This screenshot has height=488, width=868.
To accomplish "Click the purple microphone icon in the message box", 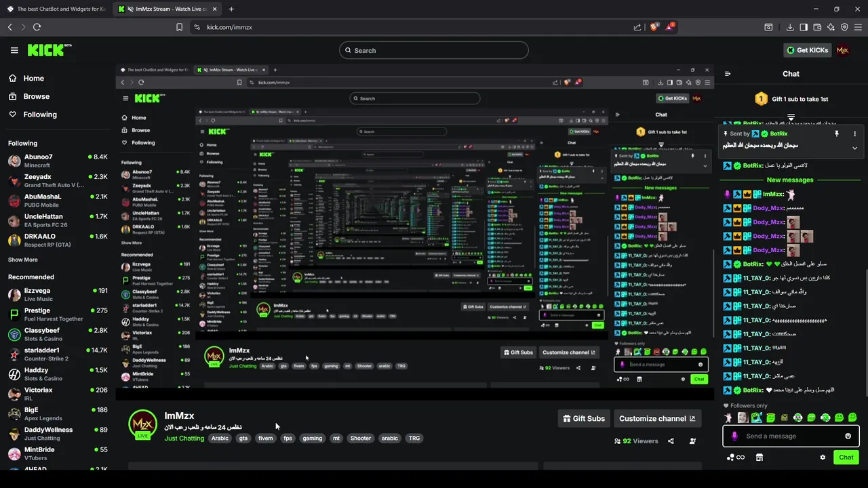I will click(734, 436).
